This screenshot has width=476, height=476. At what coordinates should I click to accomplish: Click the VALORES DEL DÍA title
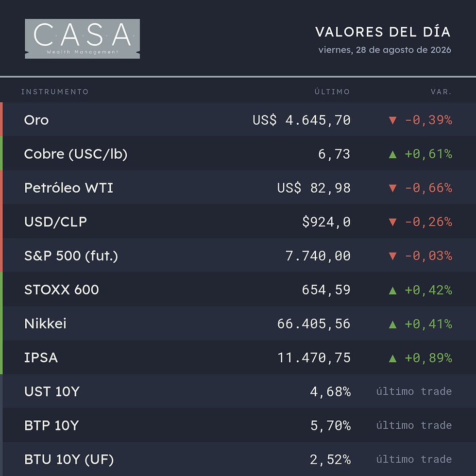click(383, 32)
